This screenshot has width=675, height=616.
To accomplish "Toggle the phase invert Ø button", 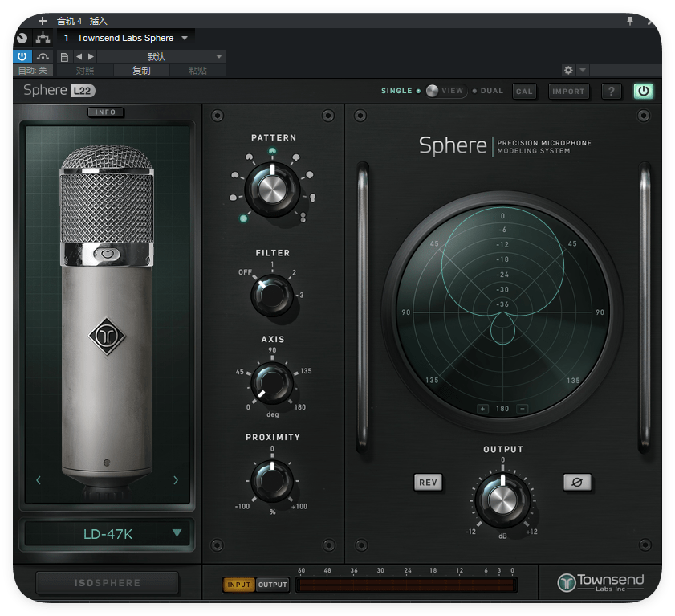I will point(577,483).
